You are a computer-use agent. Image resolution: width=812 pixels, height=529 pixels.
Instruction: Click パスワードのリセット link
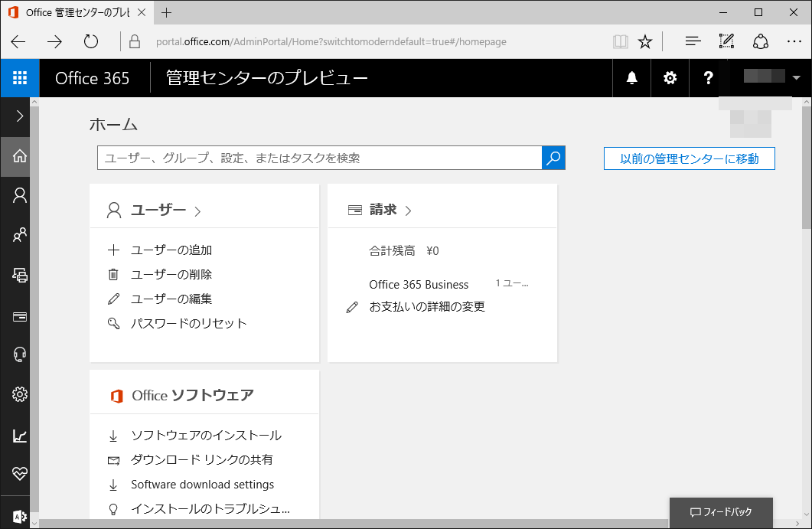coord(188,323)
